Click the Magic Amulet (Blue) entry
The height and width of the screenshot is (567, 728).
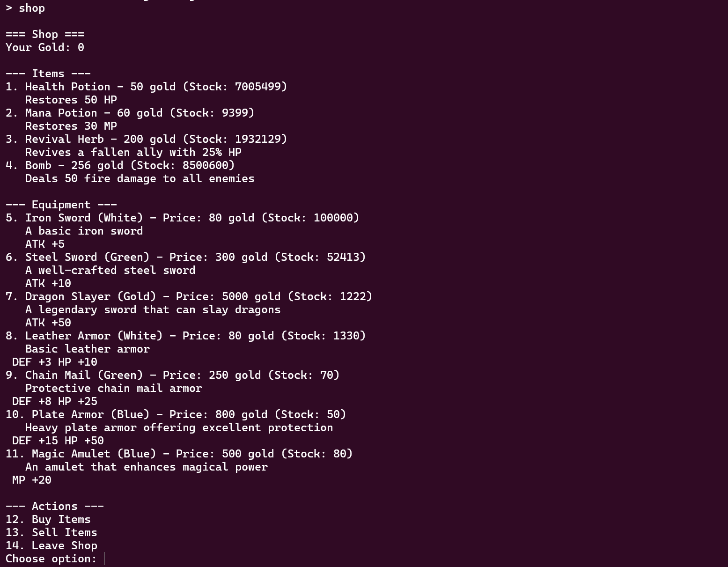(x=179, y=454)
